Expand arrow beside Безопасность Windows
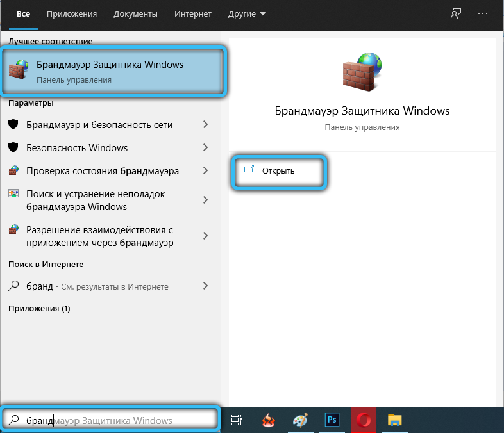The image size is (504, 433). 205,148
